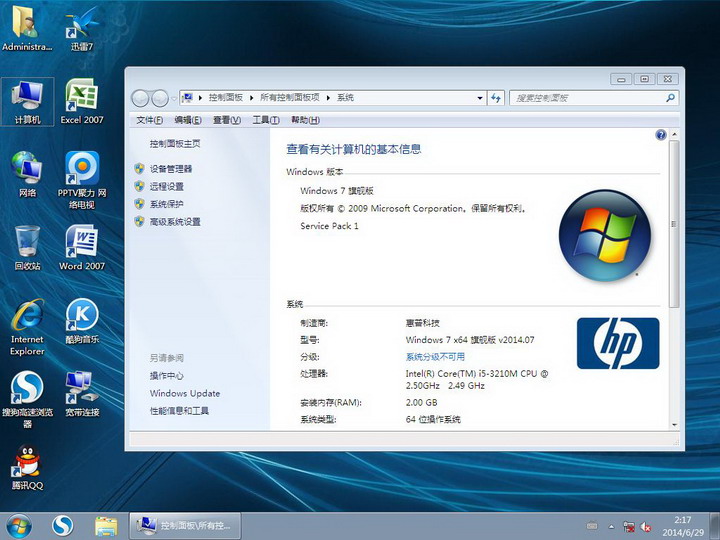Go to 控制面板主页 link
The width and height of the screenshot is (720, 540).
[x=175, y=144]
